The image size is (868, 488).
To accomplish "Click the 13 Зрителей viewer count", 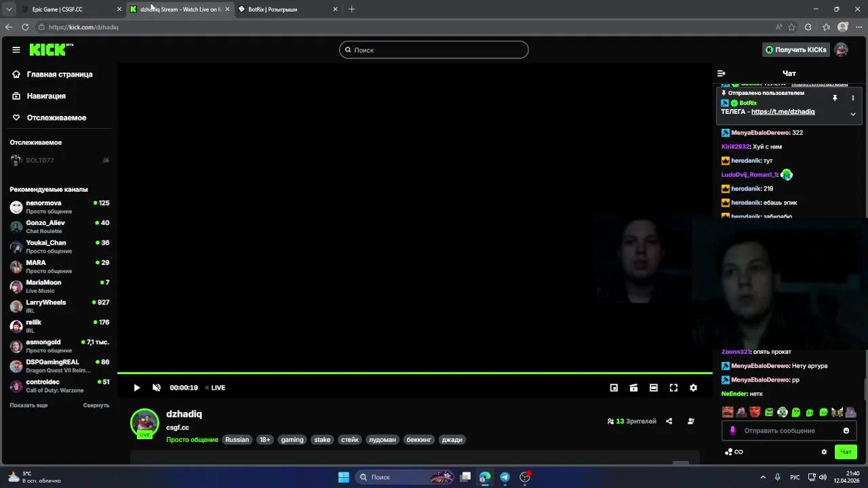I will (632, 421).
